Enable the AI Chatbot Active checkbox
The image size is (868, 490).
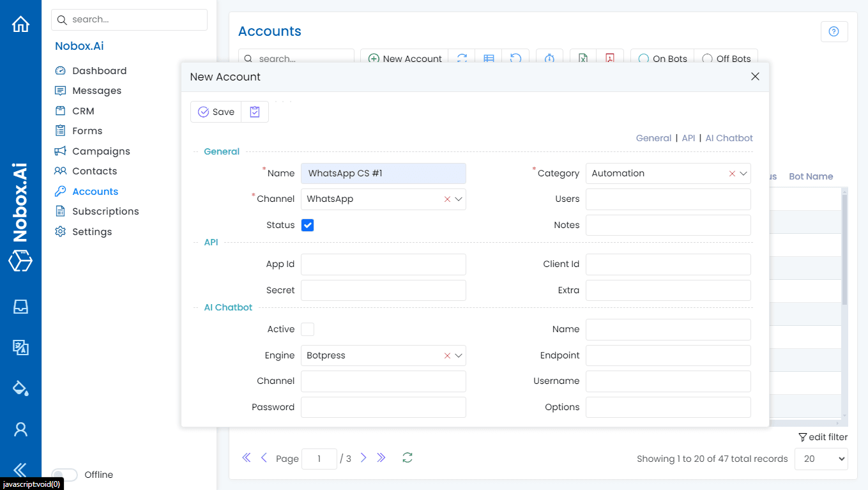(307, 329)
